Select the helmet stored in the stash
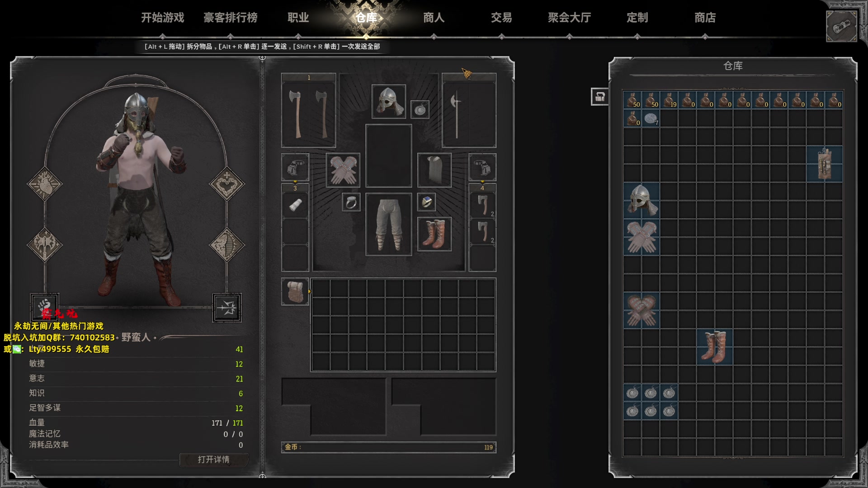 [642, 200]
